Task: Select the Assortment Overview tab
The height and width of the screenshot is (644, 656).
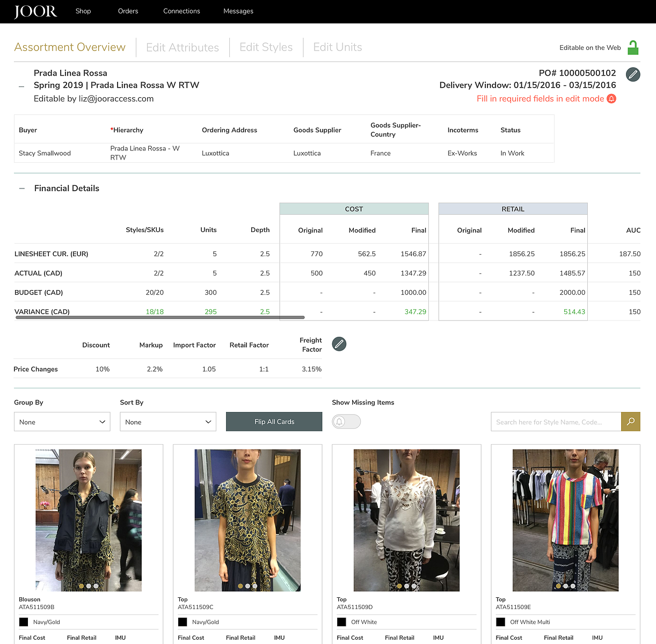Action: coord(70,47)
